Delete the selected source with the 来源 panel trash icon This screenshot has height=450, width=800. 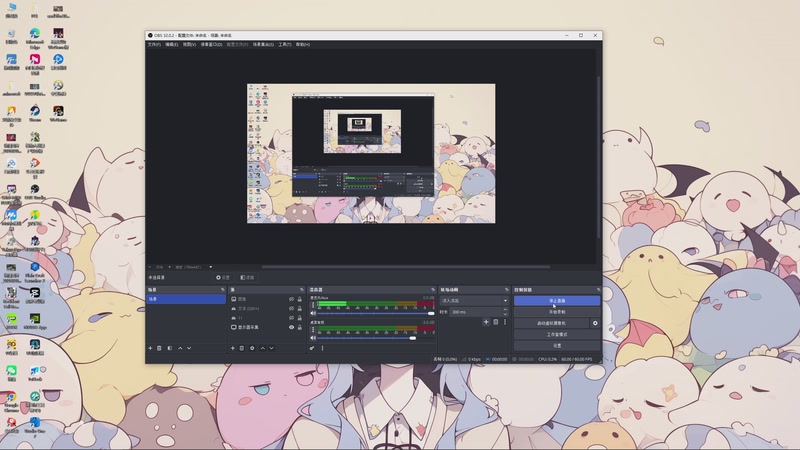tap(242, 348)
